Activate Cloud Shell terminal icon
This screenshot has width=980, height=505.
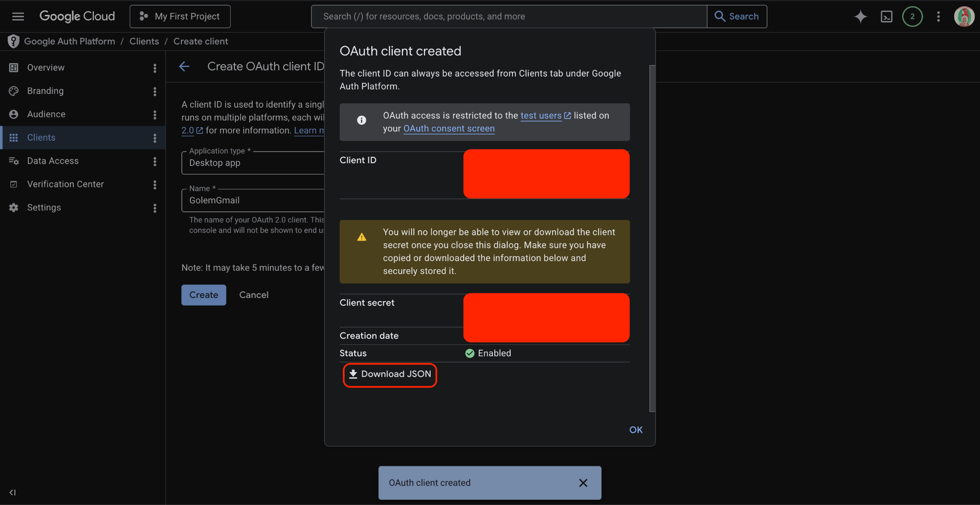click(x=886, y=17)
